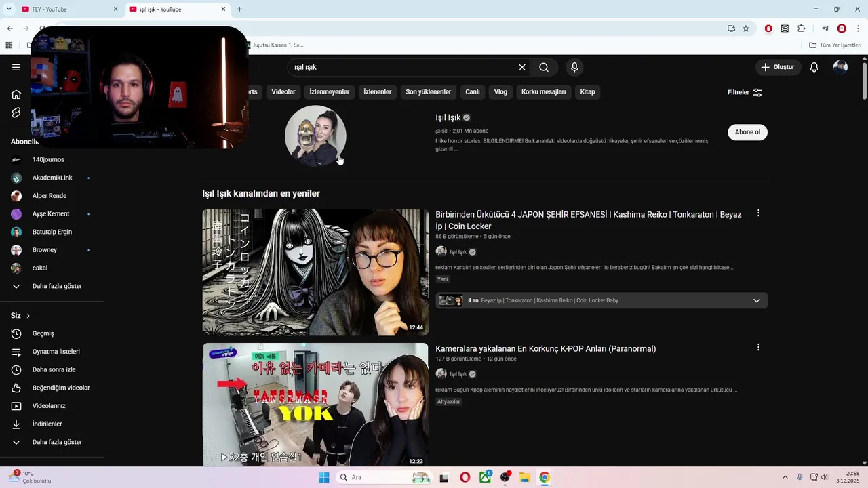
Task: Open Baturalp Ergin subscription channel
Action: (52, 232)
